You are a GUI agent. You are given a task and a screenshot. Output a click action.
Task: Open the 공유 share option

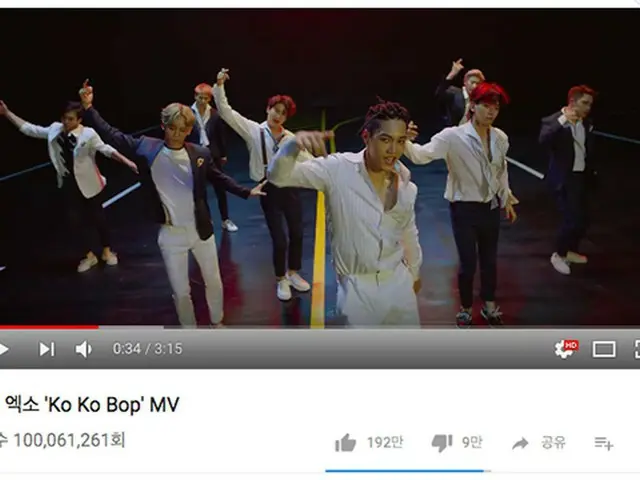pos(553,443)
